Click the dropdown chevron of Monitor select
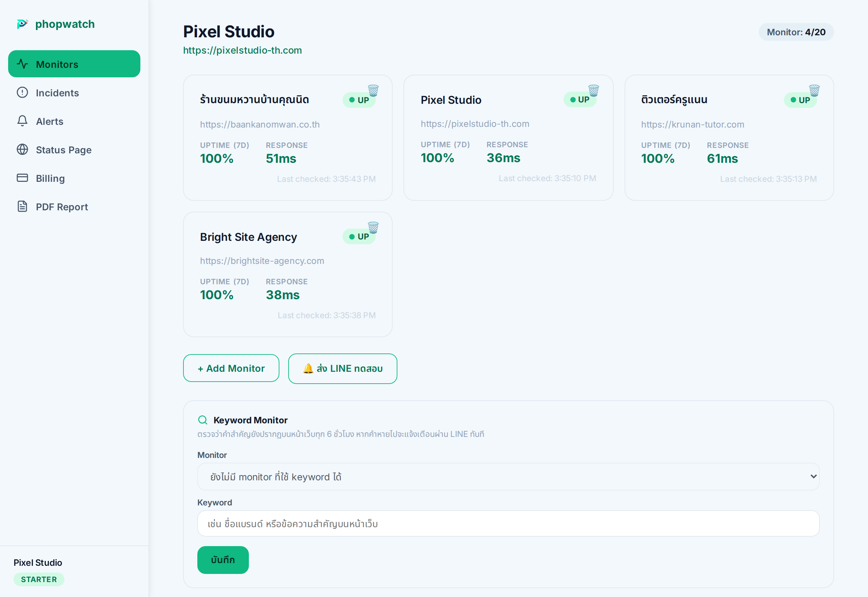Screen dimensions: 868x597 pyautogui.click(x=813, y=477)
